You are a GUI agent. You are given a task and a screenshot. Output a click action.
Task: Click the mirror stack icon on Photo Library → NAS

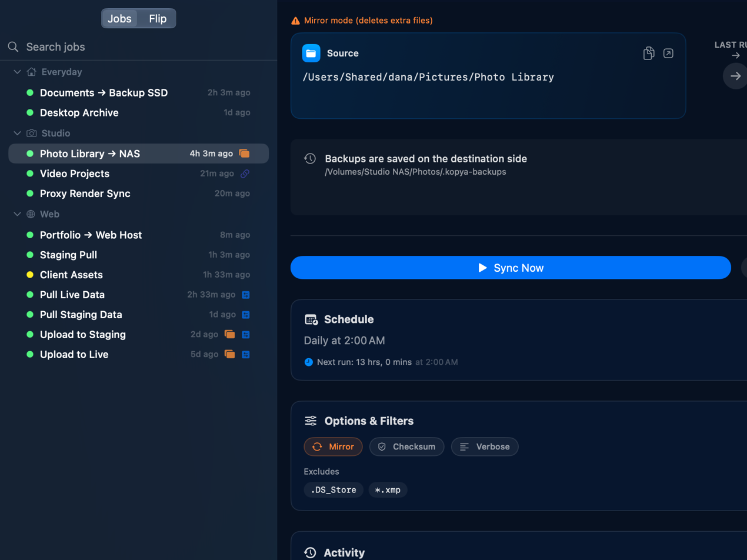click(244, 154)
